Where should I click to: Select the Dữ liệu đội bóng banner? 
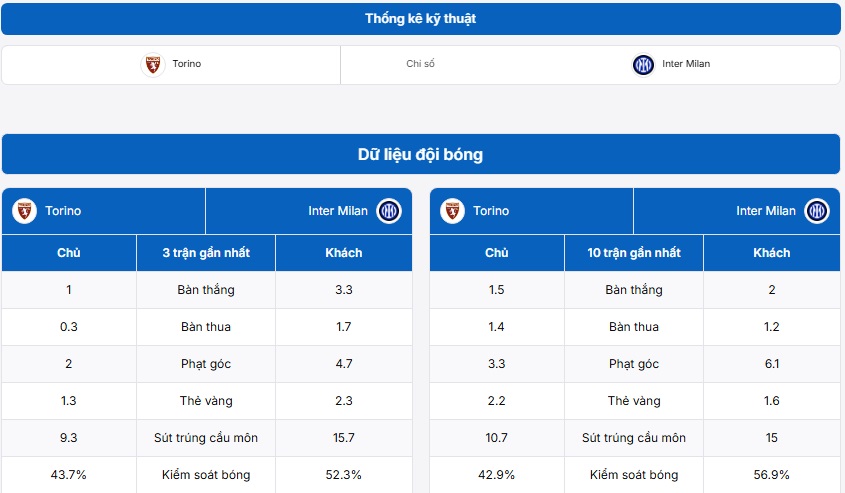[421, 154]
